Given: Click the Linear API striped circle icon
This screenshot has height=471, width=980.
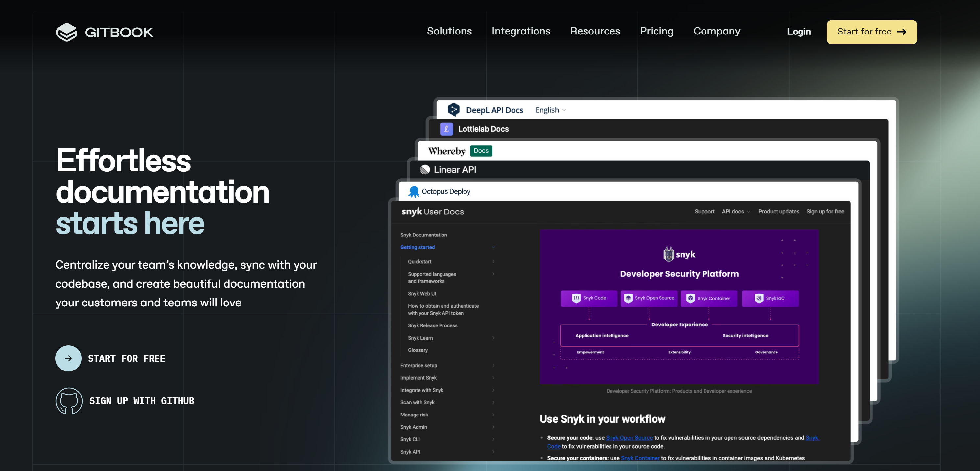Looking at the screenshot, I should coord(425,169).
